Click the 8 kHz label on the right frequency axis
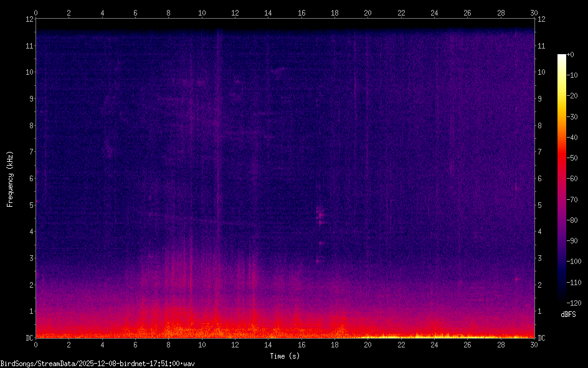This screenshot has height=368, width=588. click(x=540, y=125)
